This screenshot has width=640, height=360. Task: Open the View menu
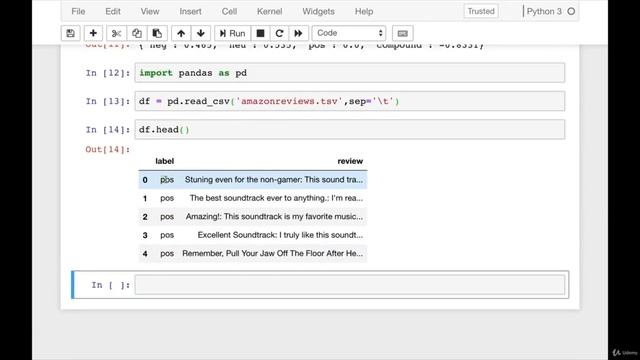(x=150, y=11)
